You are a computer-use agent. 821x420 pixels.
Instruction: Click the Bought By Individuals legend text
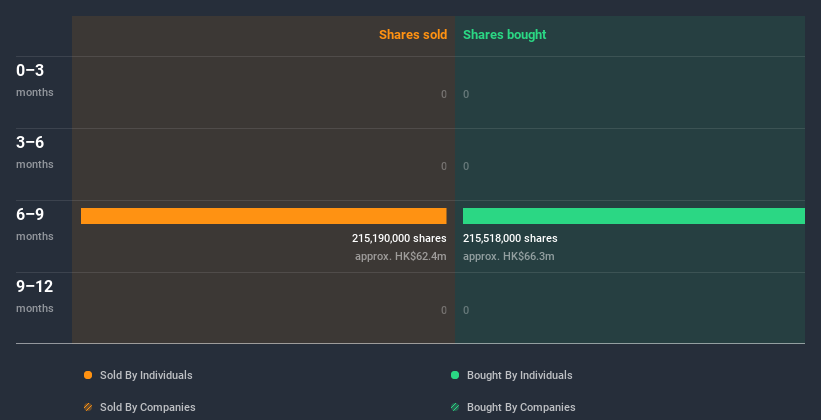(x=519, y=375)
